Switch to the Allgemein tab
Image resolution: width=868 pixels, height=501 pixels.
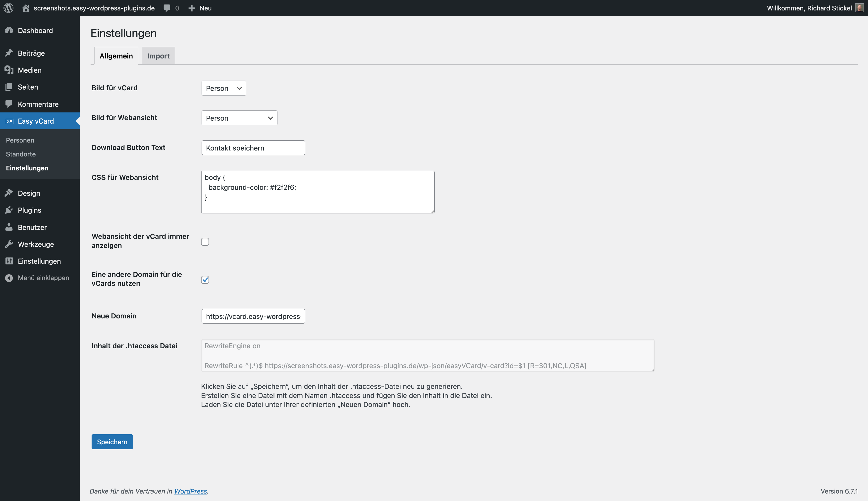116,56
